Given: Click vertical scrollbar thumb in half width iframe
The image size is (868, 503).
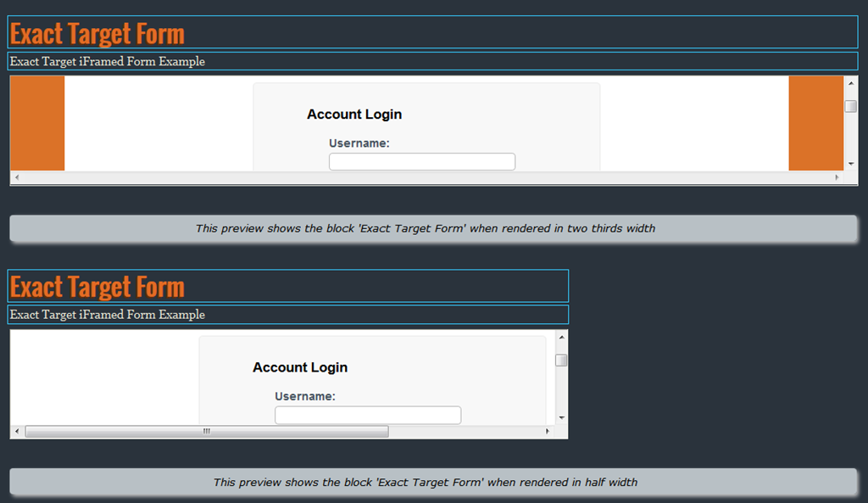Looking at the screenshot, I should click(x=561, y=360).
